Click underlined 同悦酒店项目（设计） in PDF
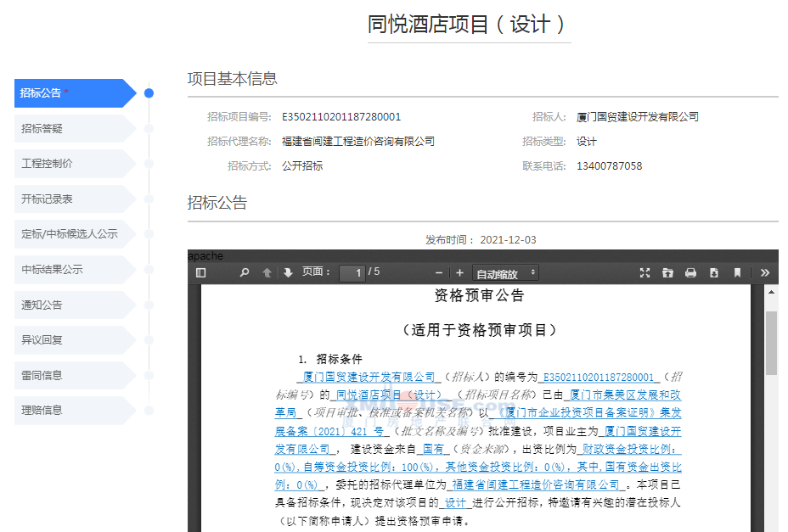Image resolution: width=788 pixels, height=532 pixels. 388,395
